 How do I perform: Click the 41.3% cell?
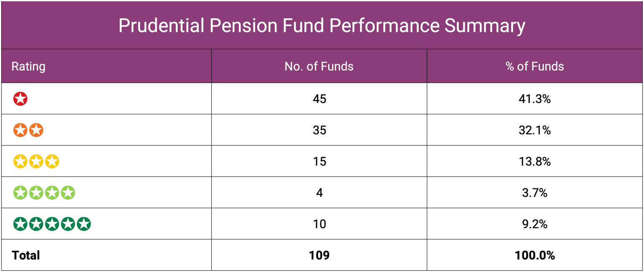pos(535,99)
